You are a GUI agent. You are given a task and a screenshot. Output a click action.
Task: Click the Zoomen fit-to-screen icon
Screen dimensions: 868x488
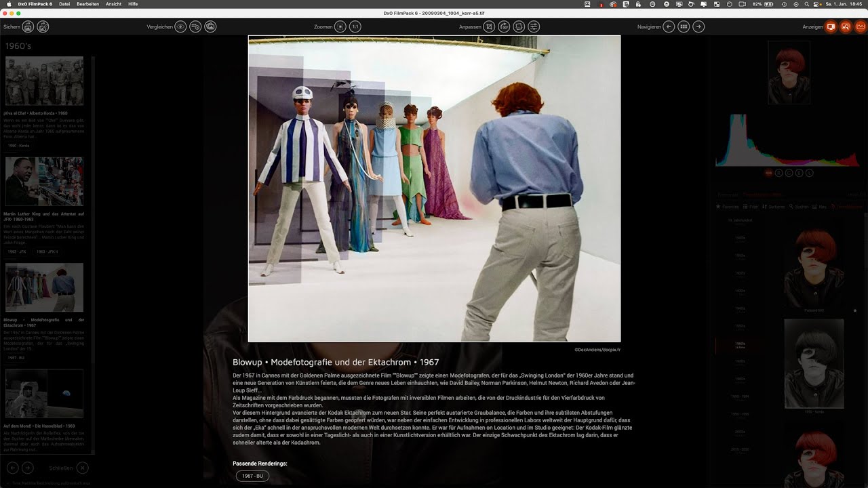point(340,27)
